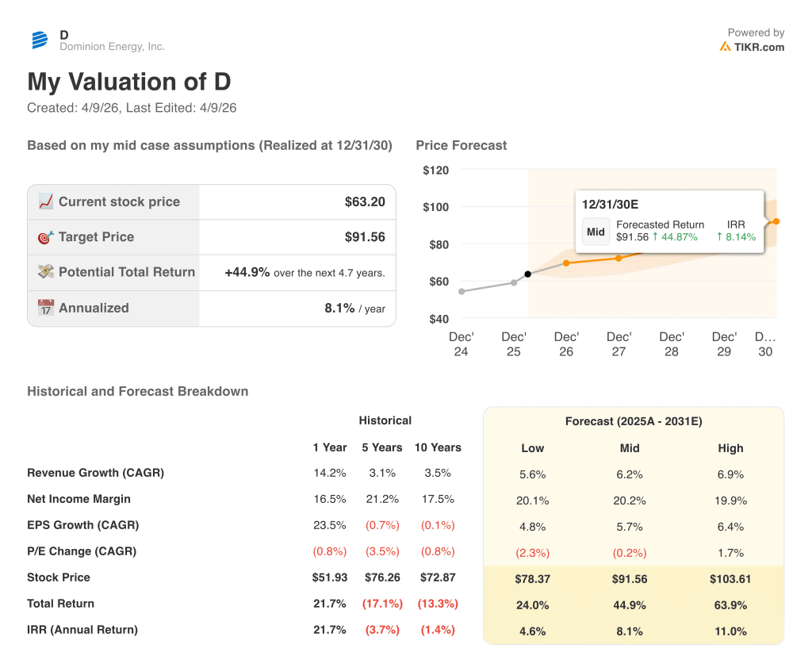Click the "Price Forecast" chart heading
Viewport: 812px width, 660px height.
tap(462, 145)
